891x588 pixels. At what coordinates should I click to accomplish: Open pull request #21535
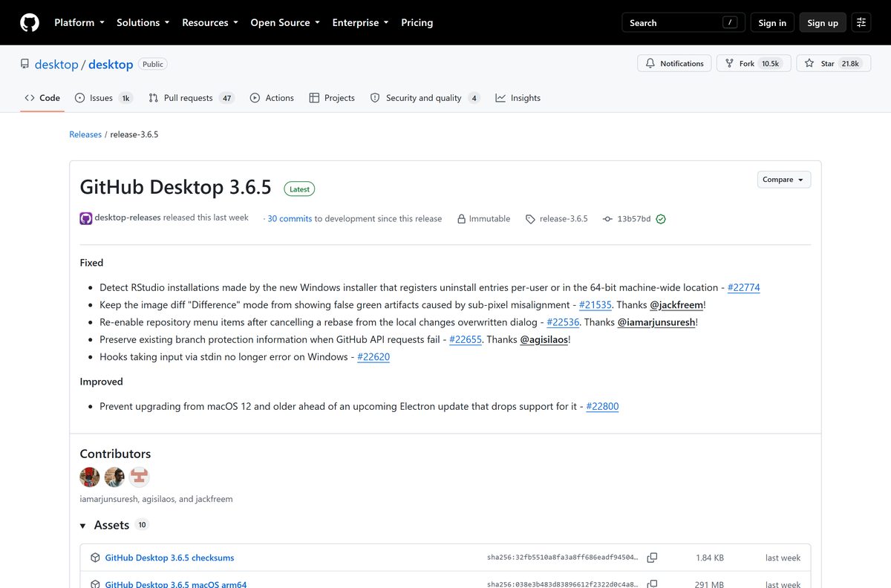[595, 304]
